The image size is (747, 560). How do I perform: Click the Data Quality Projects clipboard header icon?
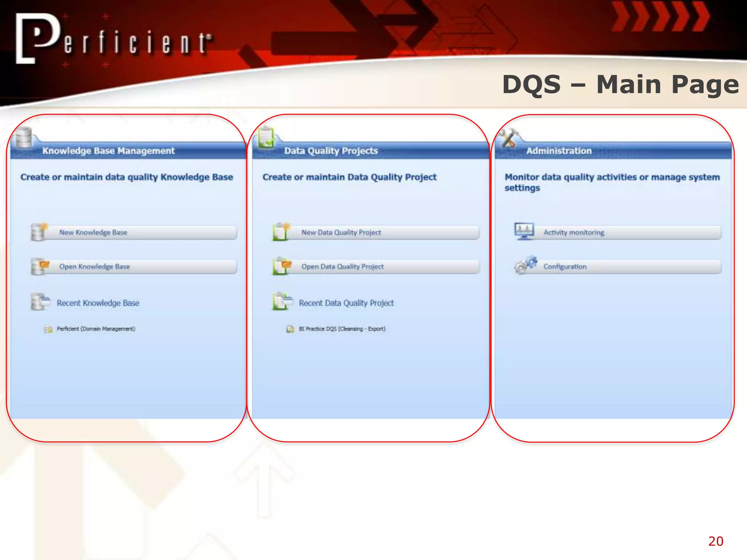click(267, 137)
